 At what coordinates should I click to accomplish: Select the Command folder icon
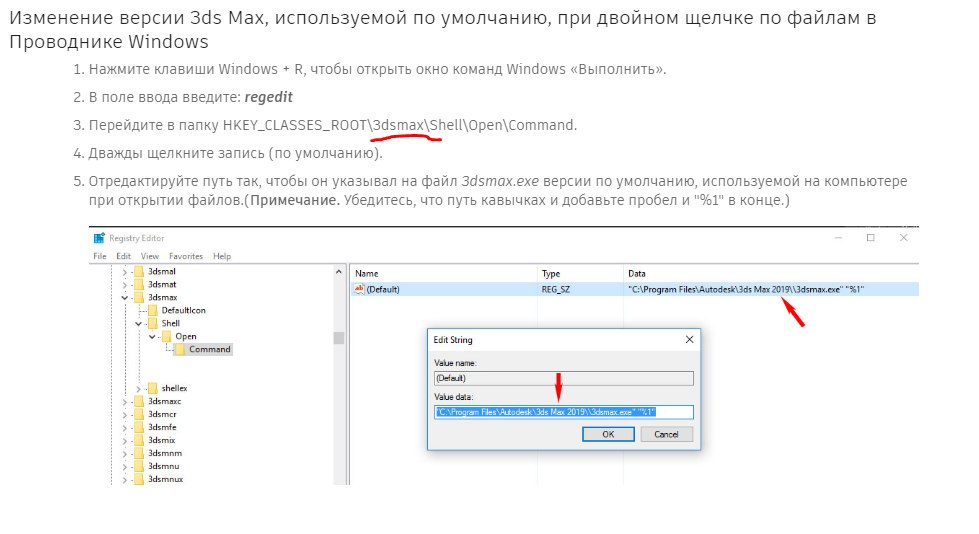180,349
